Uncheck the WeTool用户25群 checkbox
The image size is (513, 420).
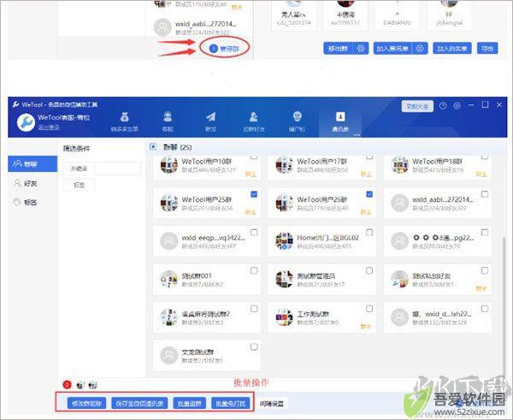[254, 194]
